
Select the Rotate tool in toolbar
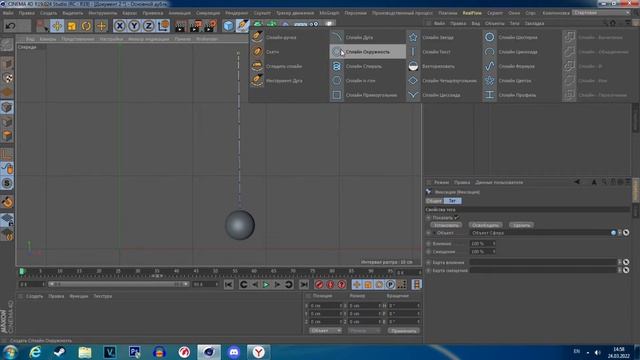(x=86, y=26)
